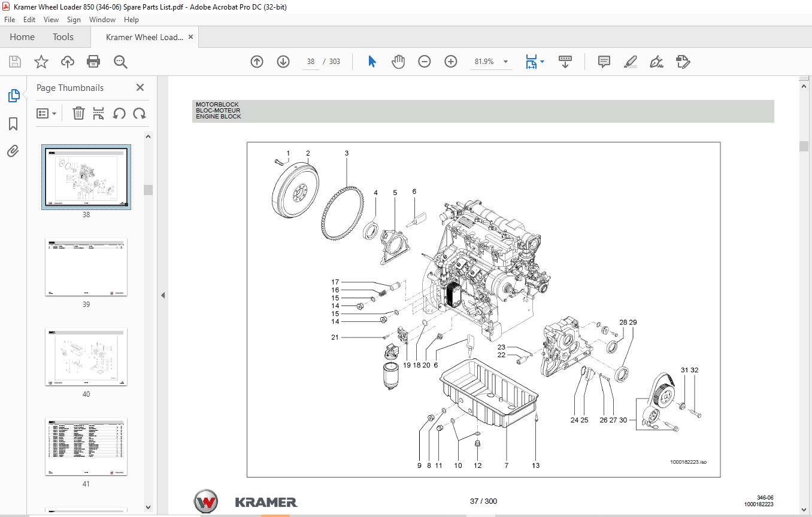Switch to the Home tab
The image size is (812, 517).
point(22,37)
